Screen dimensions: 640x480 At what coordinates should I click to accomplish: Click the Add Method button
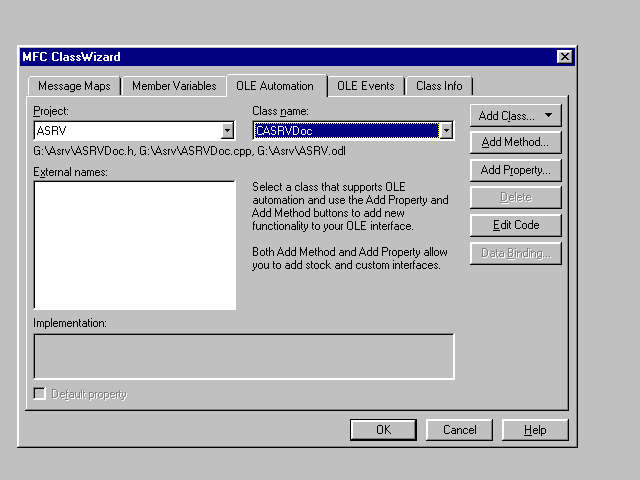point(515,143)
